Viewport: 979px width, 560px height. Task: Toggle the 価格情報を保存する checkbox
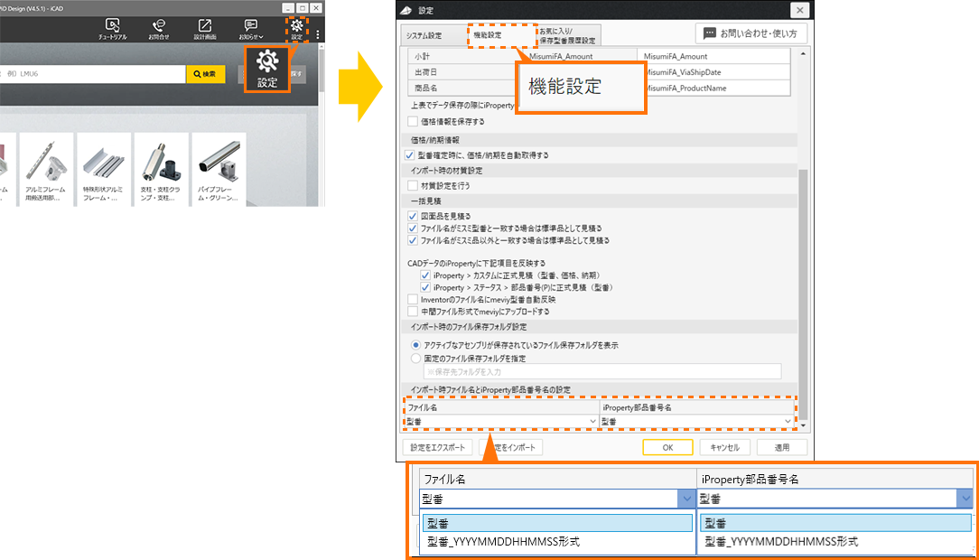412,122
